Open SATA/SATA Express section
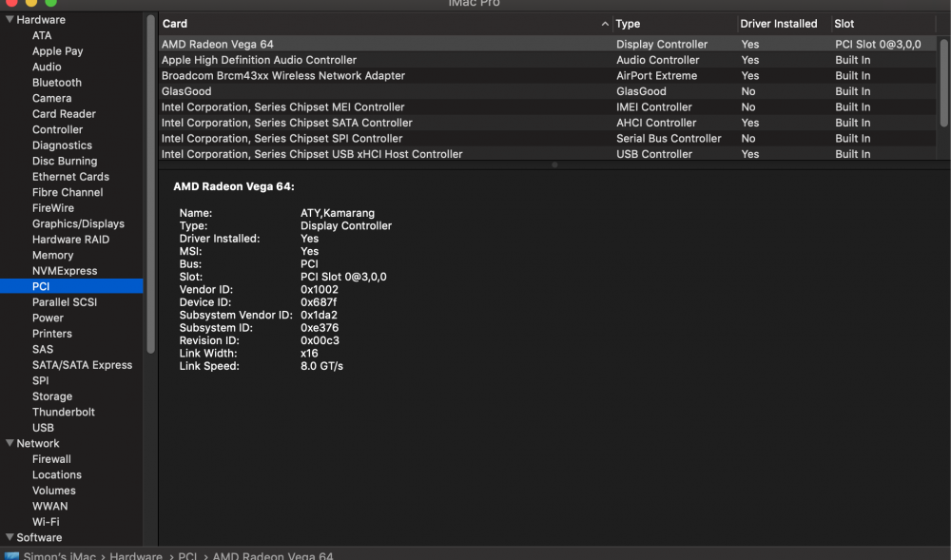Image resolution: width=951 pixels, height=560 pixels. coord(82,365)
